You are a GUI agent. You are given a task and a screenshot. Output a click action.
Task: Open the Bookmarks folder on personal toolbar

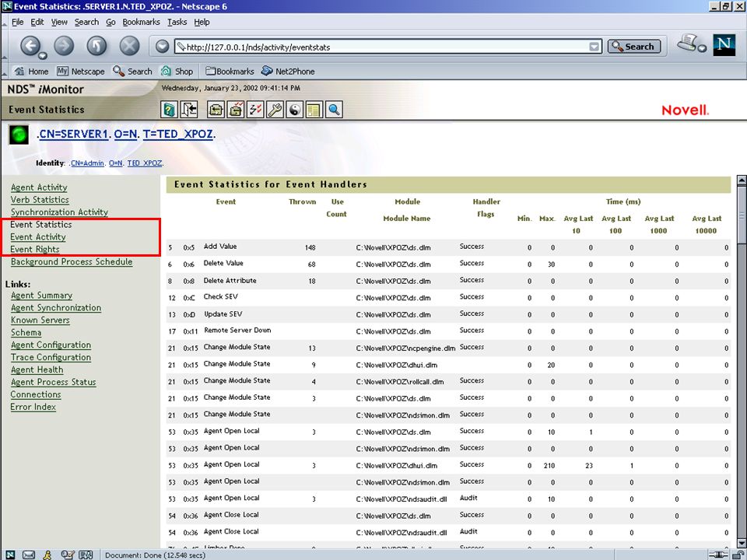click(x=230, y=72)
